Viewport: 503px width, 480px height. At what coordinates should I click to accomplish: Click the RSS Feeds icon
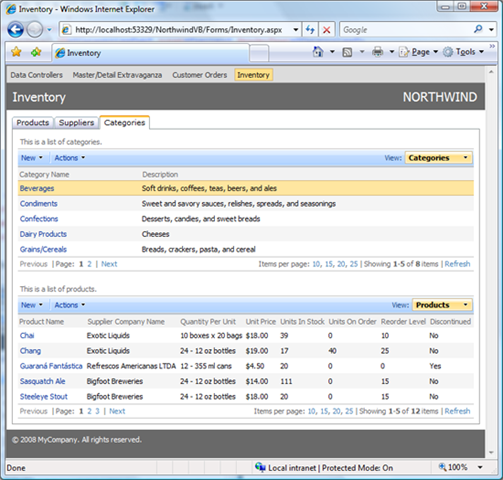(347, 52)
